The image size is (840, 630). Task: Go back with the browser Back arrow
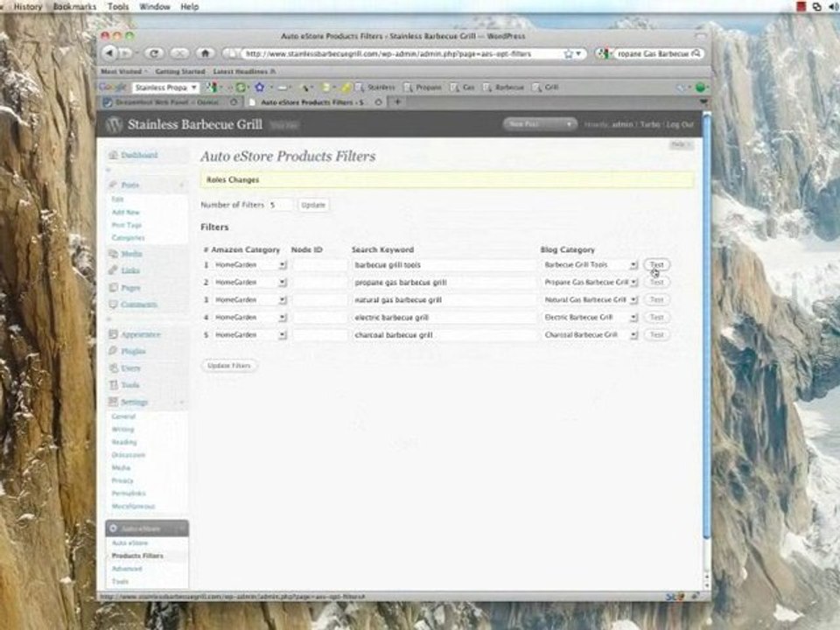click(109, 53)
